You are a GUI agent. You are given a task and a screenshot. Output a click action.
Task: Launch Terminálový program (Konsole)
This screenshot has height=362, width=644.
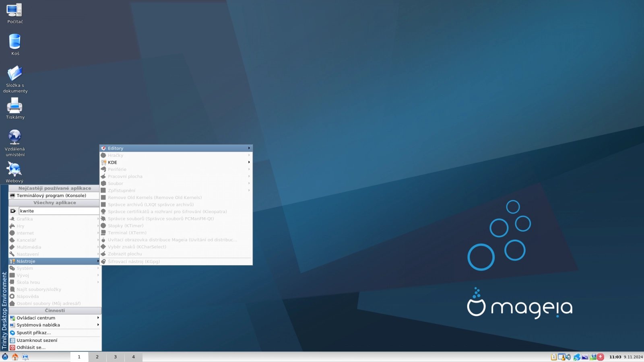(54, 195)
